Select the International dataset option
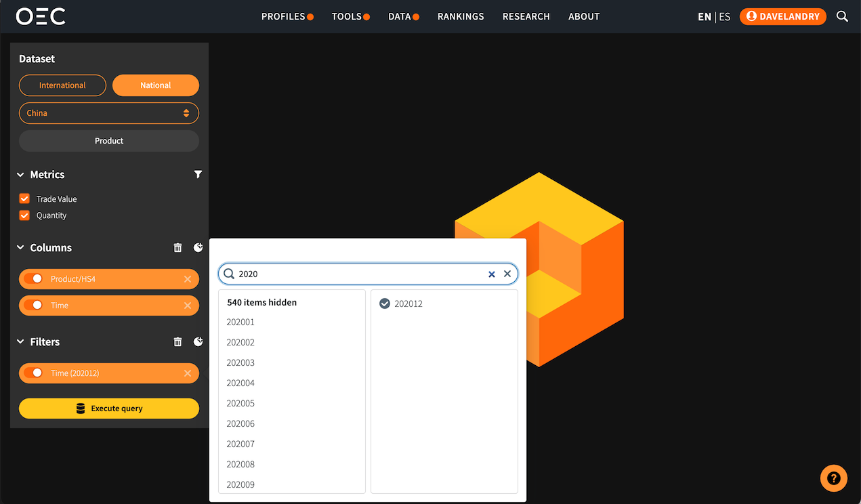The image size is (861, 504). click(x=62, y=85)
